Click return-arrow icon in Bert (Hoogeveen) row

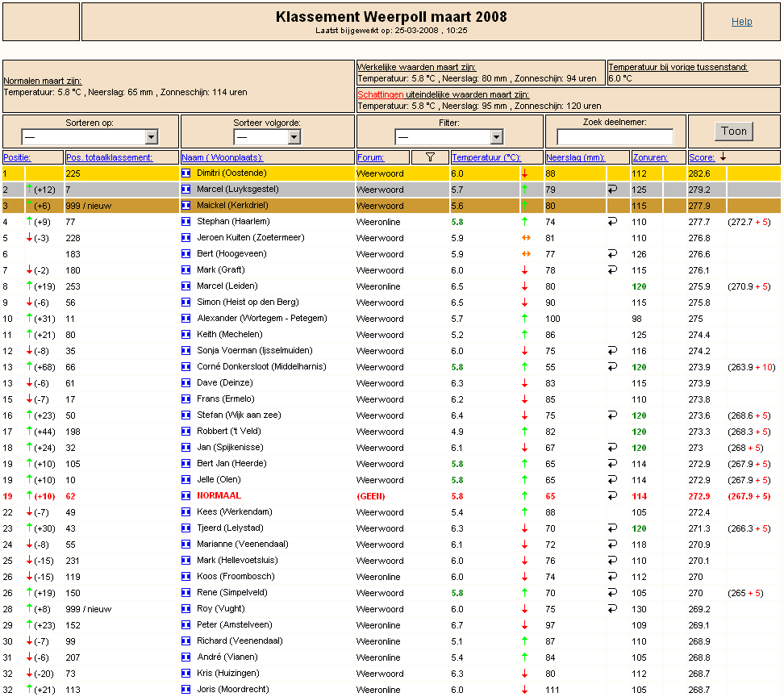[612, 254]
